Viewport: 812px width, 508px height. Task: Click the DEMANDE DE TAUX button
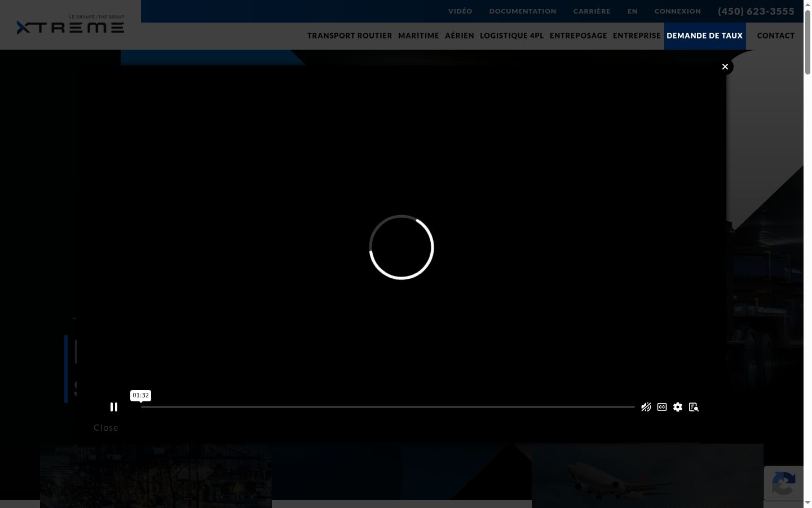[x=705, y=36]
